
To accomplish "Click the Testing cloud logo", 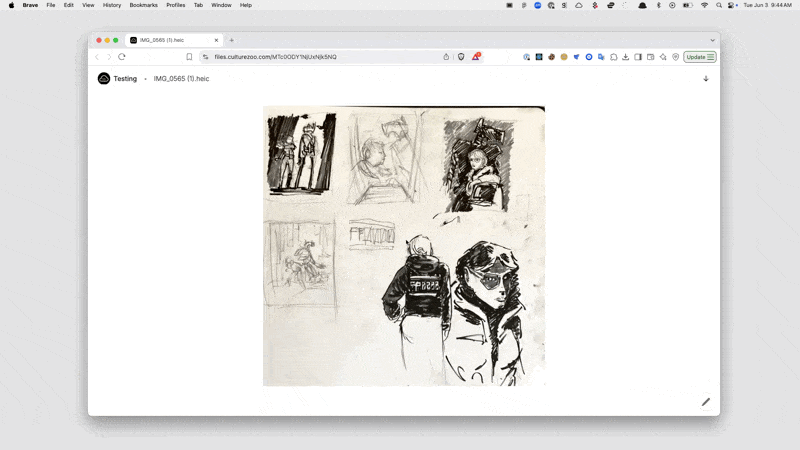I will [x=104, y=78].
